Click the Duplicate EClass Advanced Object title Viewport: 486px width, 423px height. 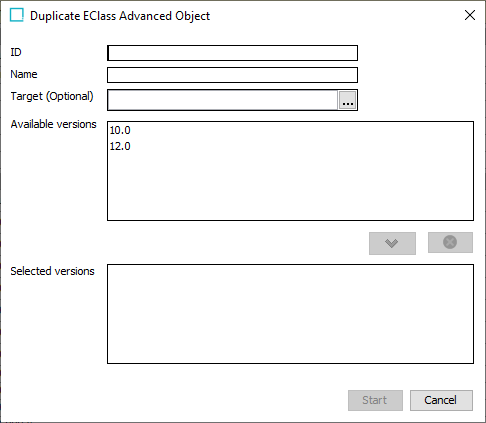(x=120, y=16)
